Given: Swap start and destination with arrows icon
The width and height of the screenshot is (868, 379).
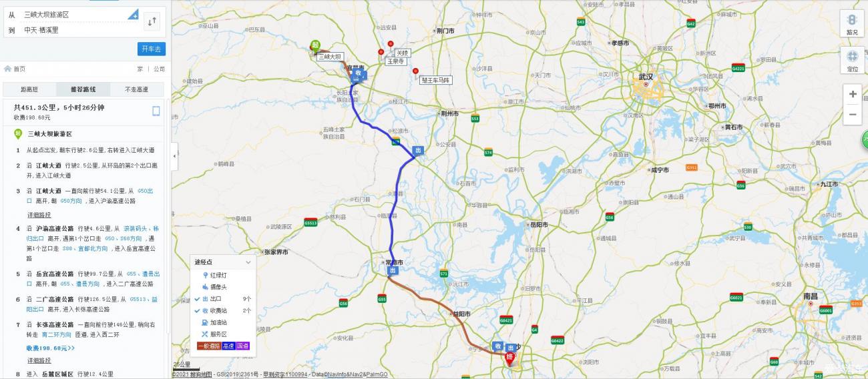Looking at the screenshot, I should (152, 21).
